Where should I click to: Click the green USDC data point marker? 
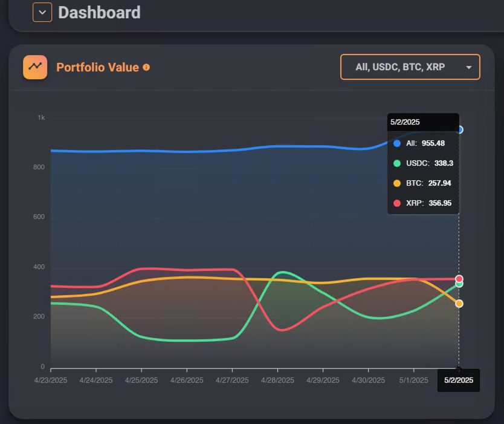[x=459, y=284]
